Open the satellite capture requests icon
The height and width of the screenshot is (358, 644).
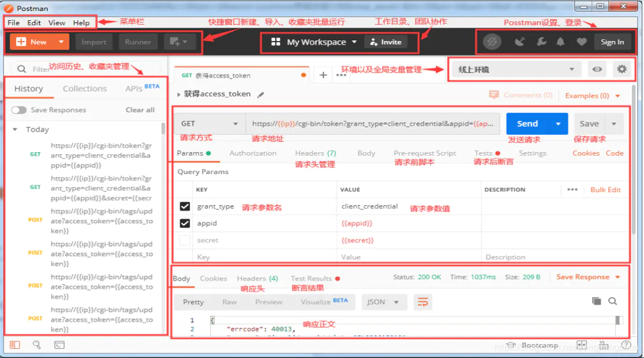click(519, 42)
